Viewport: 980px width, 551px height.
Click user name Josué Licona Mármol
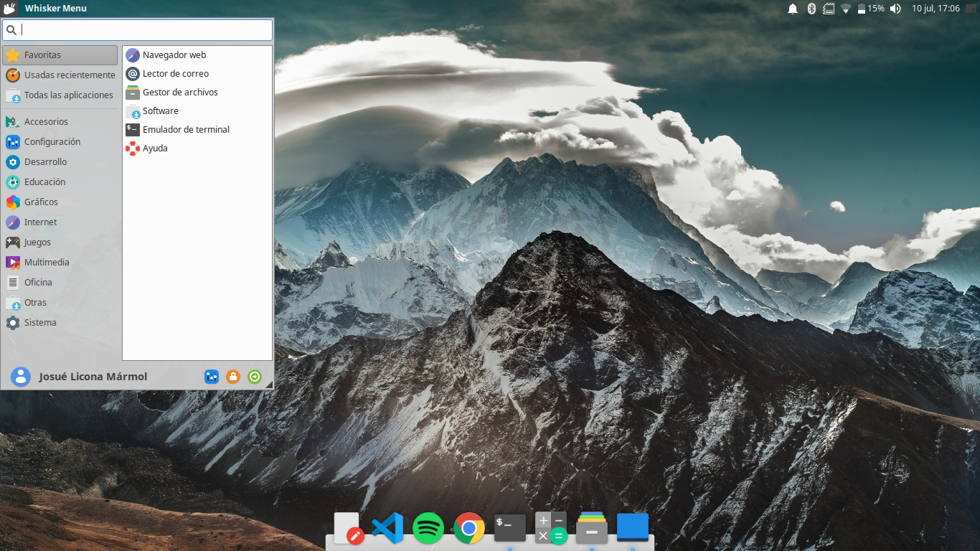point(93,377)
